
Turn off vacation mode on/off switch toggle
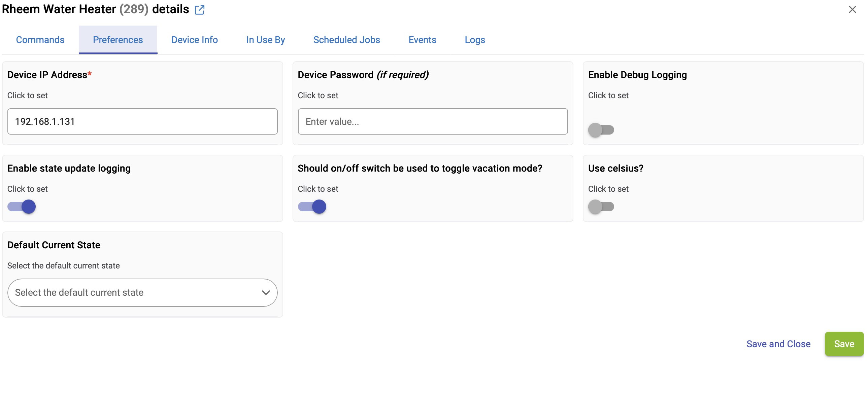coord(312,207)
